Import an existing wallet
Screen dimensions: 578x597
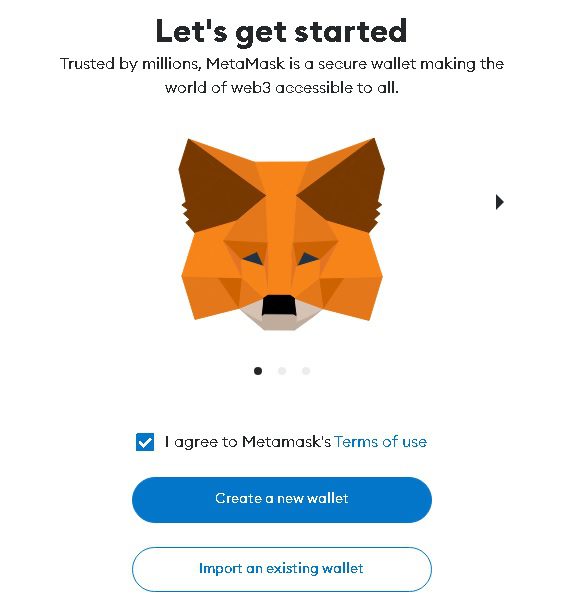click(282, 569)
